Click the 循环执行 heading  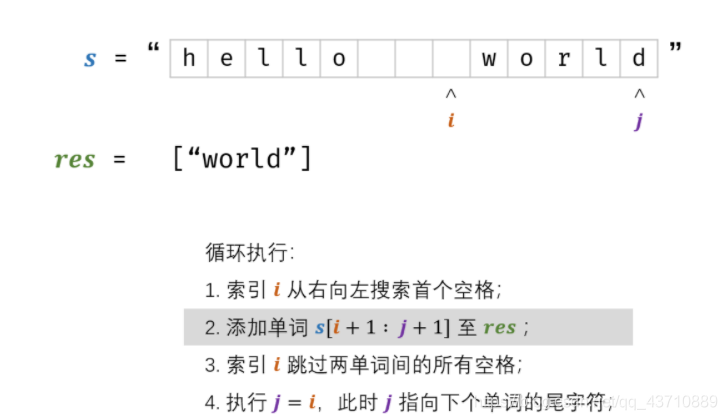point(236,253)
